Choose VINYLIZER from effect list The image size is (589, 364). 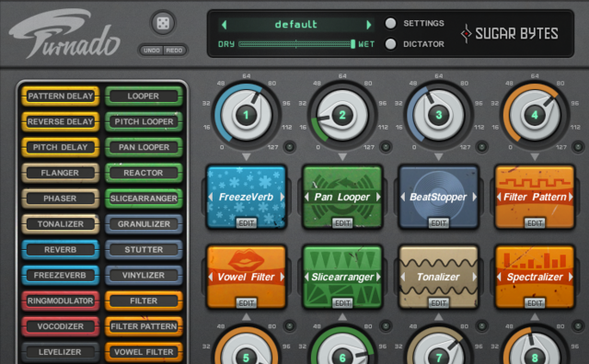(x=144, y=276)
